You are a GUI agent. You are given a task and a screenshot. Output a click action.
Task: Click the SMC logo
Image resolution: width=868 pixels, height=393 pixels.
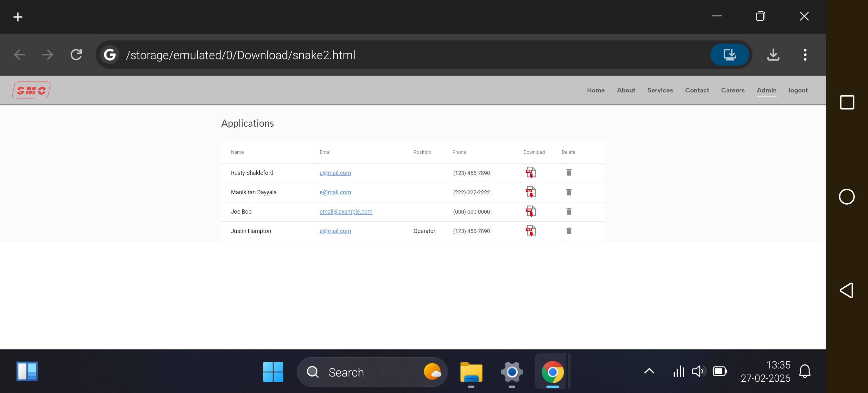[31, 90]
